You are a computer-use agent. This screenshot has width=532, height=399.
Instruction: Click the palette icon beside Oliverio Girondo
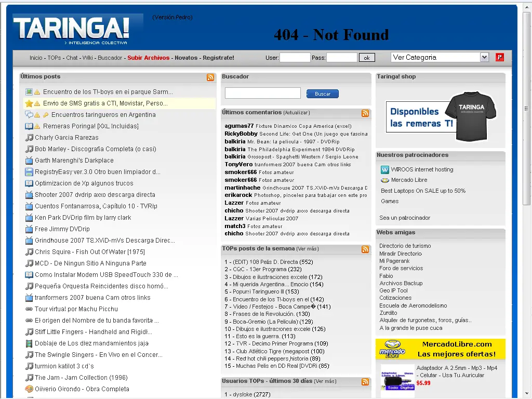click(29, 389)
